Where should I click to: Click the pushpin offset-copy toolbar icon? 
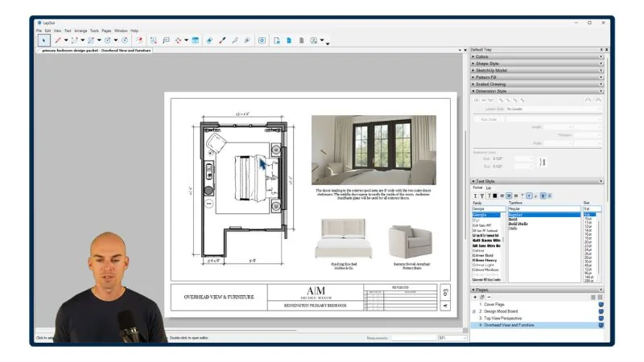click(x=139, y=40)
